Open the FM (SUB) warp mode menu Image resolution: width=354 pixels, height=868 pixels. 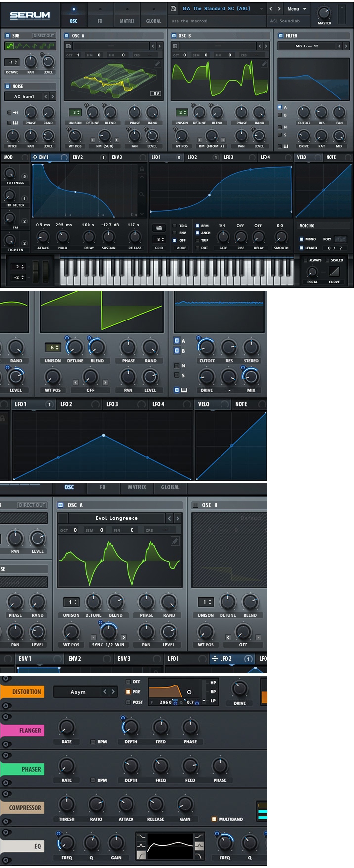(x=105, y=146)
